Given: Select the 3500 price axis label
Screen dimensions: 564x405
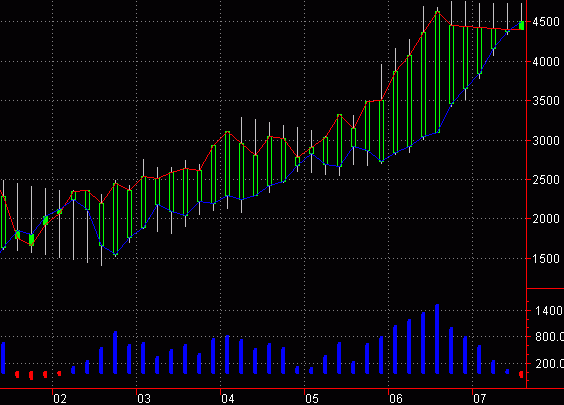Looking at the screenshot, I should pyautogui.click(x=546, y=101).
